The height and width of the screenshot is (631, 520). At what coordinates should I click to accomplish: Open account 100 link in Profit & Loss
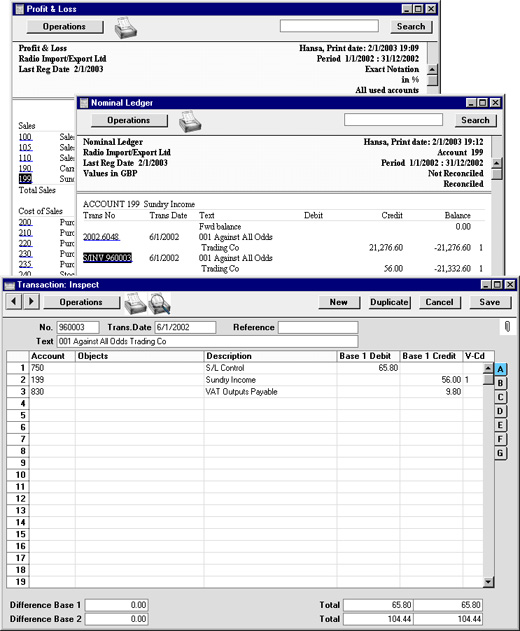(25, 137)
